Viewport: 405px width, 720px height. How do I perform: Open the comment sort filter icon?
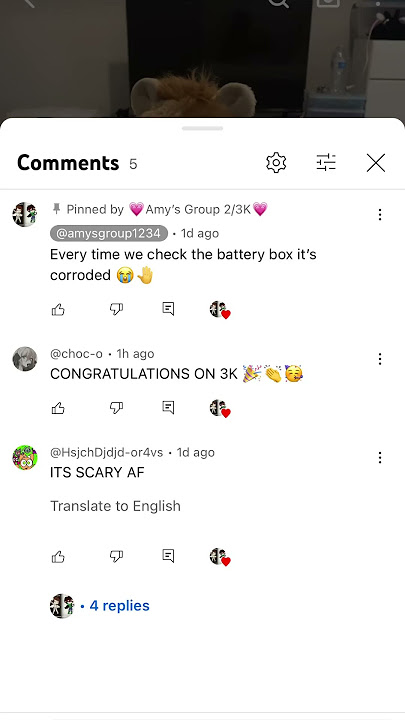click(326, 163)
